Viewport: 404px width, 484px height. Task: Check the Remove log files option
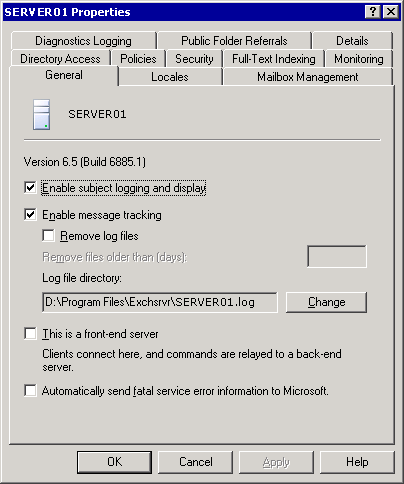(x=48, y=236)
